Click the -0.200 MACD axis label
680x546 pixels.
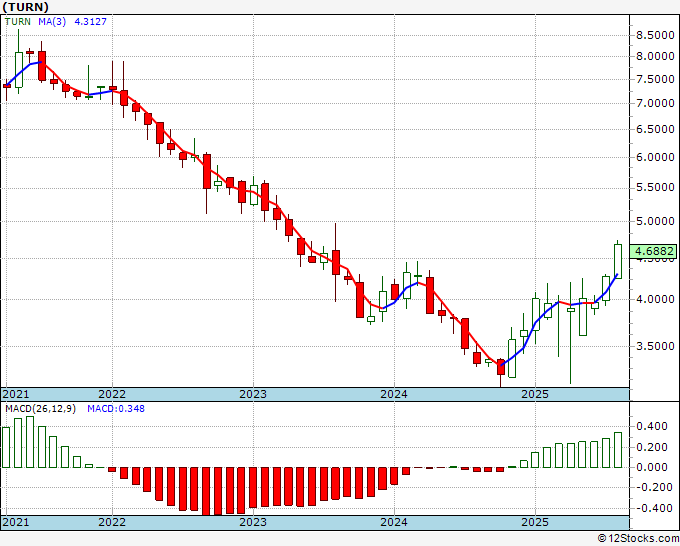(x=652, y=487)
